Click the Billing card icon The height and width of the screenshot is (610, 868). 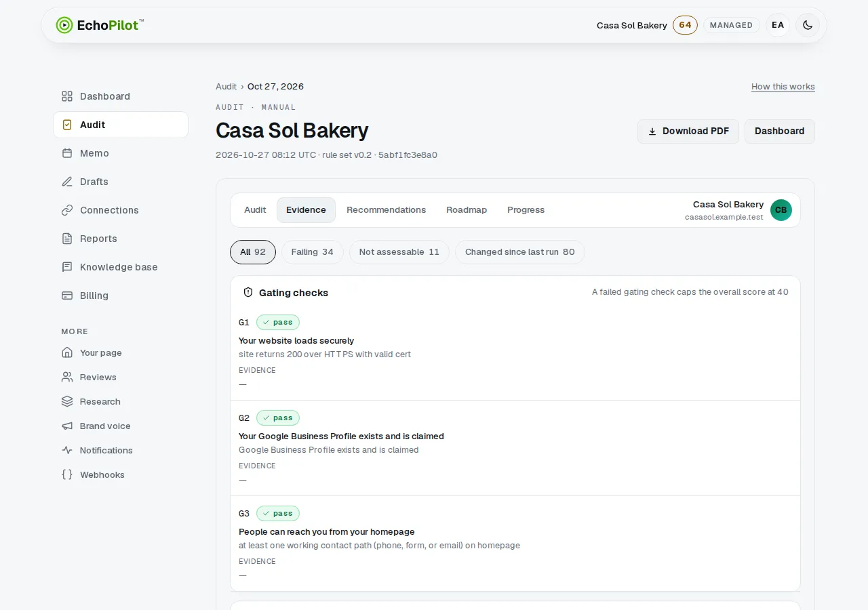click(67, 296)
